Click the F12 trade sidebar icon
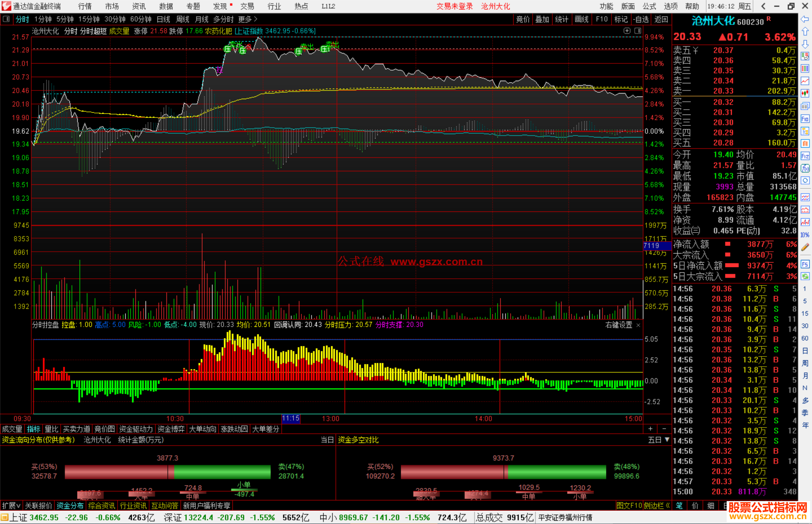Screen dimensions: 812x524 tap(805, 156)
